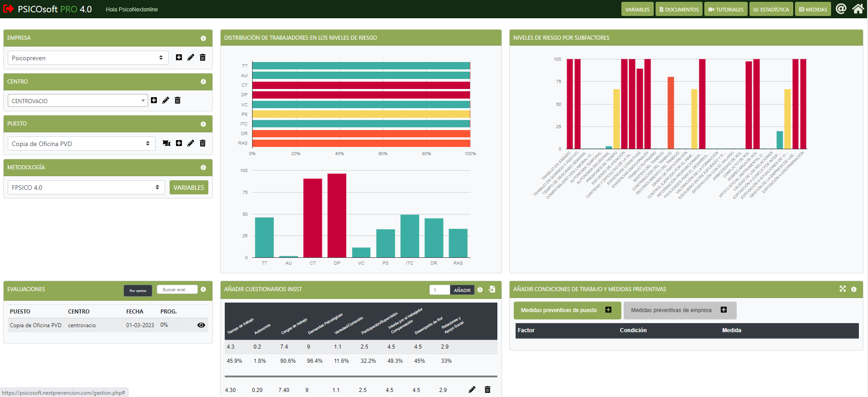This screenshot has width=868, height=397.
Task: Delete the CENTROVACIO centro
Action: (x=178, y=100)
